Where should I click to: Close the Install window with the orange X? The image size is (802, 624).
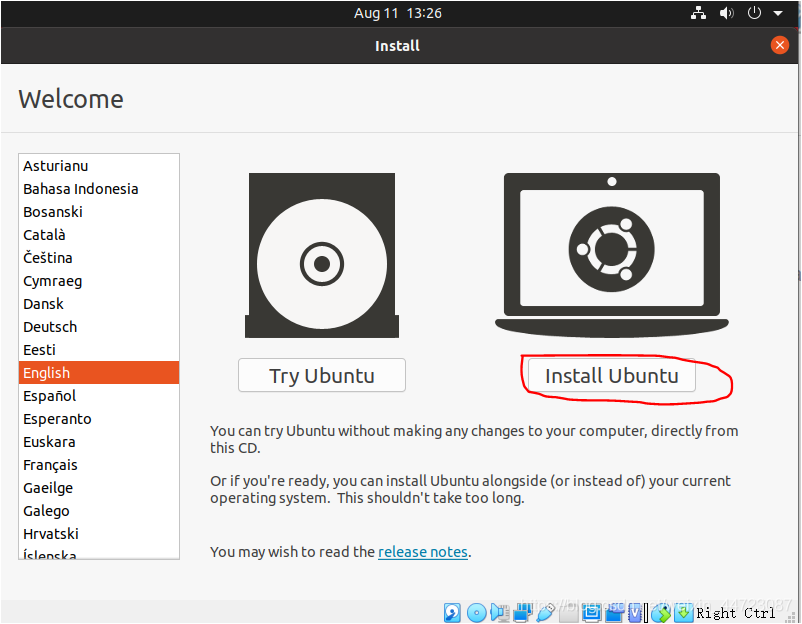pyautogui.click(x=779, y=45)
